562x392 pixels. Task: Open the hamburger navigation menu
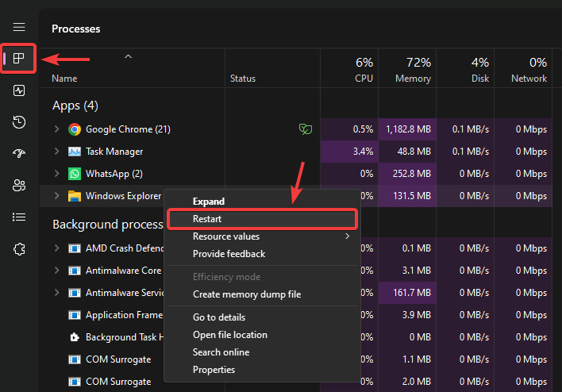19,28
